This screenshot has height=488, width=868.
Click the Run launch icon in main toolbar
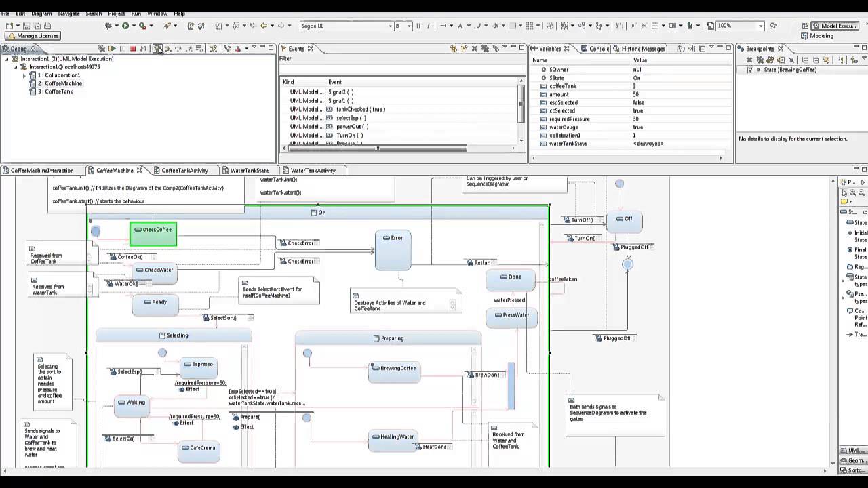pos(125,26)
